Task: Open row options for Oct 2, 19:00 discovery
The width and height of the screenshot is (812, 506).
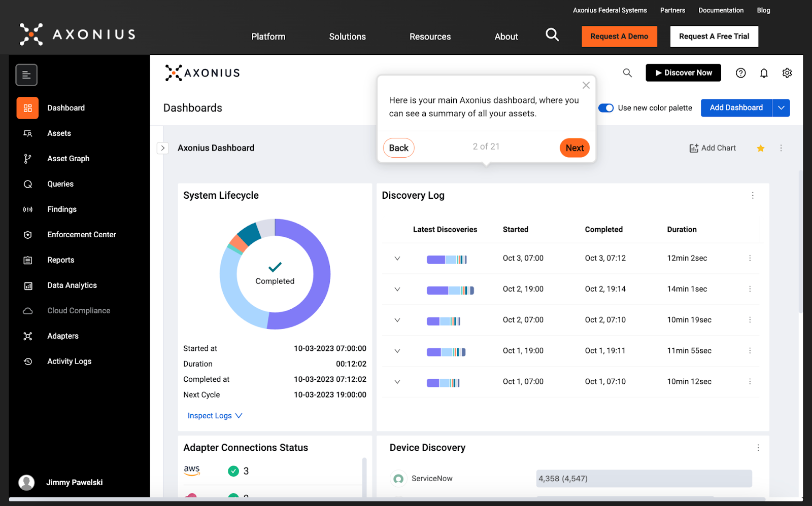Action: (x=750, y=289)
